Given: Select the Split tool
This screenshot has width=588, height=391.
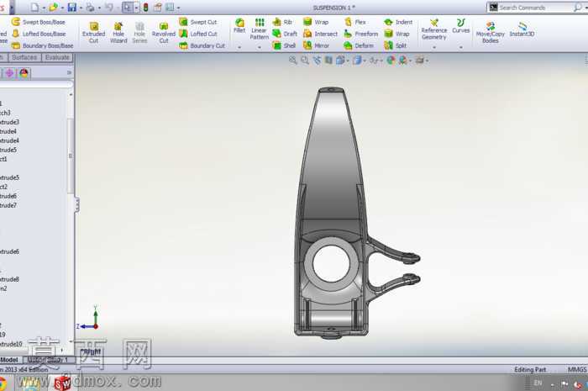Looking at the screenshot, I should click(x=396, y=45).
